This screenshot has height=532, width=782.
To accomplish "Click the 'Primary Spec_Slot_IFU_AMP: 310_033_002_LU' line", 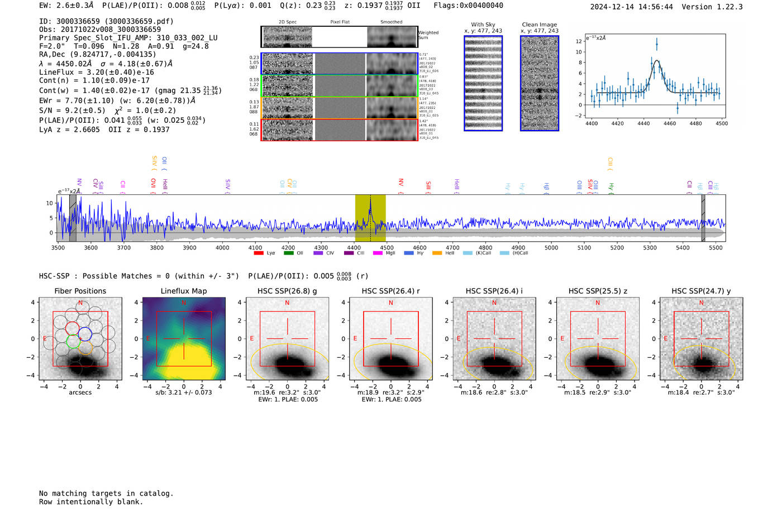I will tap(128, 38).
